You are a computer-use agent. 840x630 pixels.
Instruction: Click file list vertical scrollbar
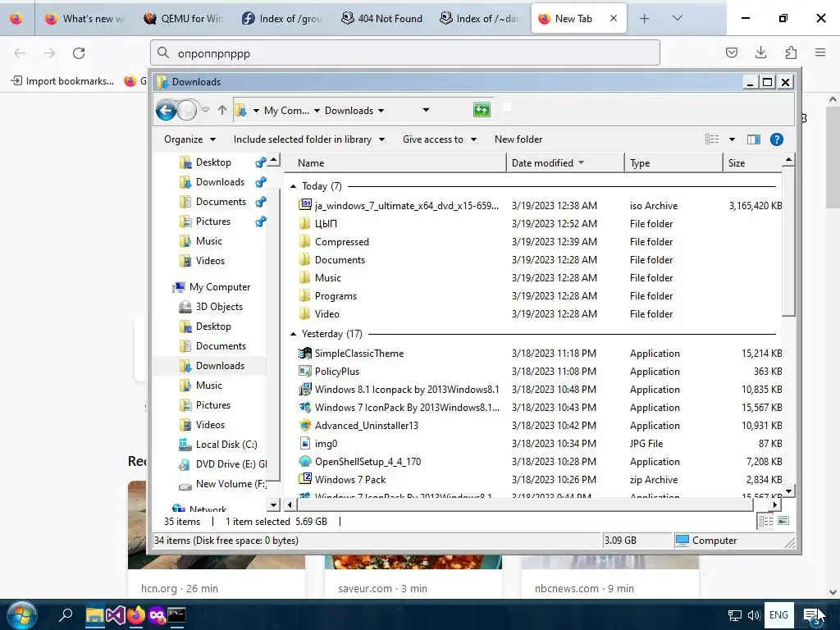[788, 241]
